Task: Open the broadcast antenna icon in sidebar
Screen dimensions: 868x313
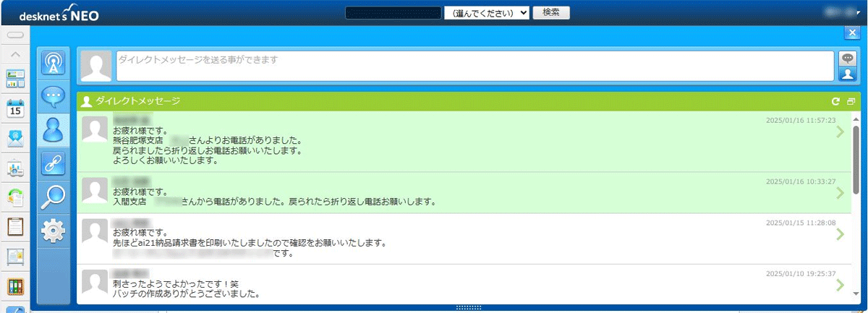Action: (x=54, y=64)
